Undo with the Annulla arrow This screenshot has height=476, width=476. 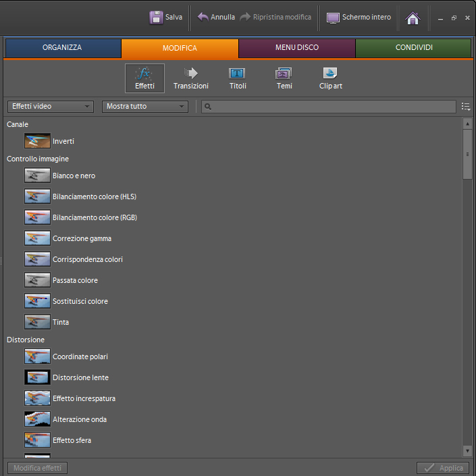(x=203, y=17)
